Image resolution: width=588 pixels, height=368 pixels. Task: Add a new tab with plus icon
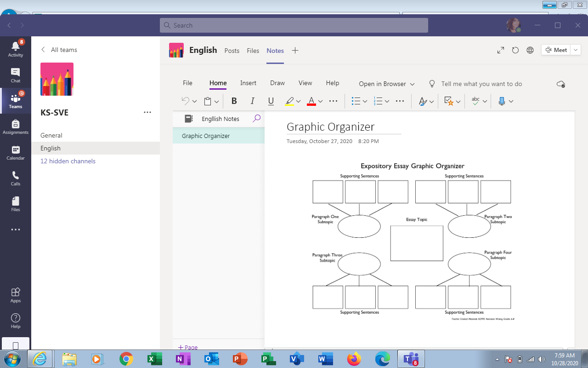tap(295, 51)
